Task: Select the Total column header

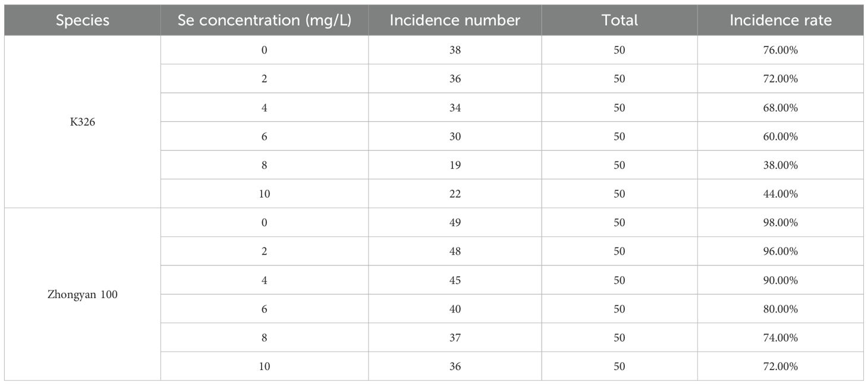Action: point(619,20)
